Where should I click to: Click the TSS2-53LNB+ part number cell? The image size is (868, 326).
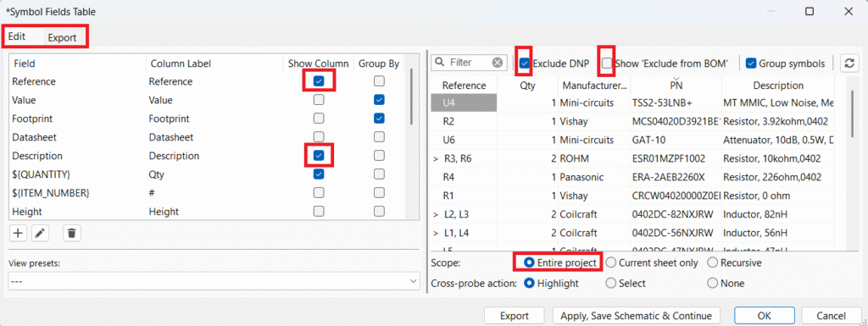pos(676,102)
